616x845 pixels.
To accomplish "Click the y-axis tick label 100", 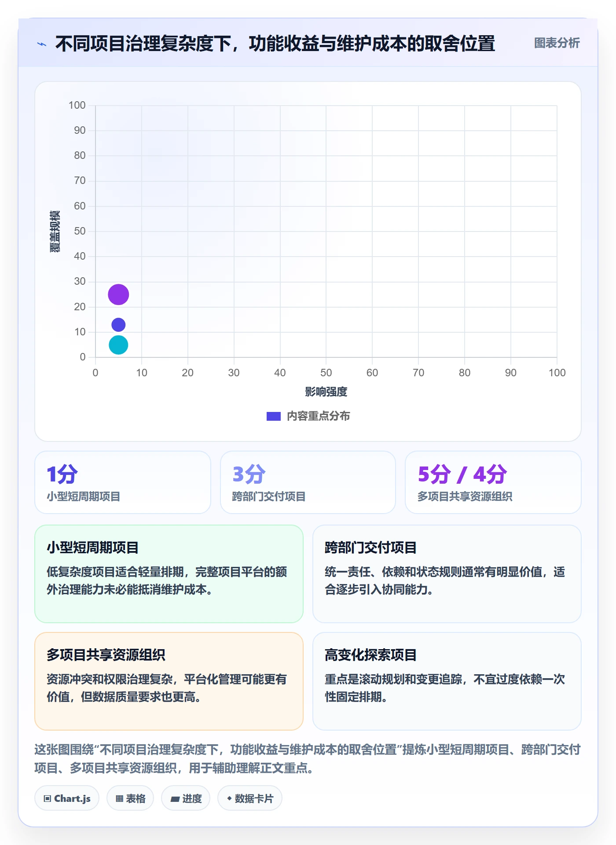I will coord(77,105).
